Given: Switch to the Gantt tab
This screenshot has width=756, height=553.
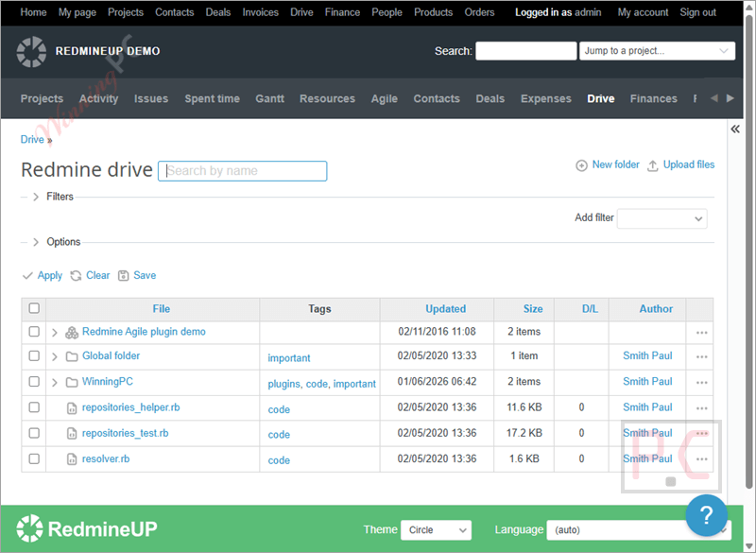Looking at the screenshot, I should pyautogui.click(x=269, y=99).
